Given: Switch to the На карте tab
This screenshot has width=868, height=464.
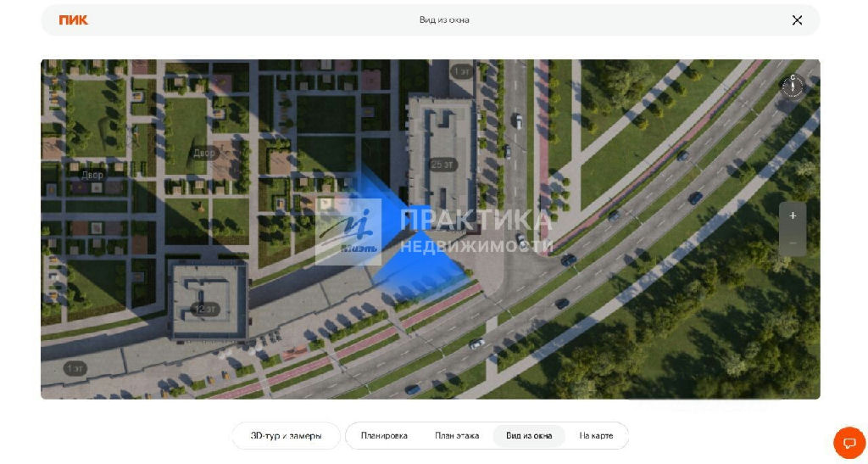Looking at the screenshot, I should pyautogui.click(x=596, y=436).
